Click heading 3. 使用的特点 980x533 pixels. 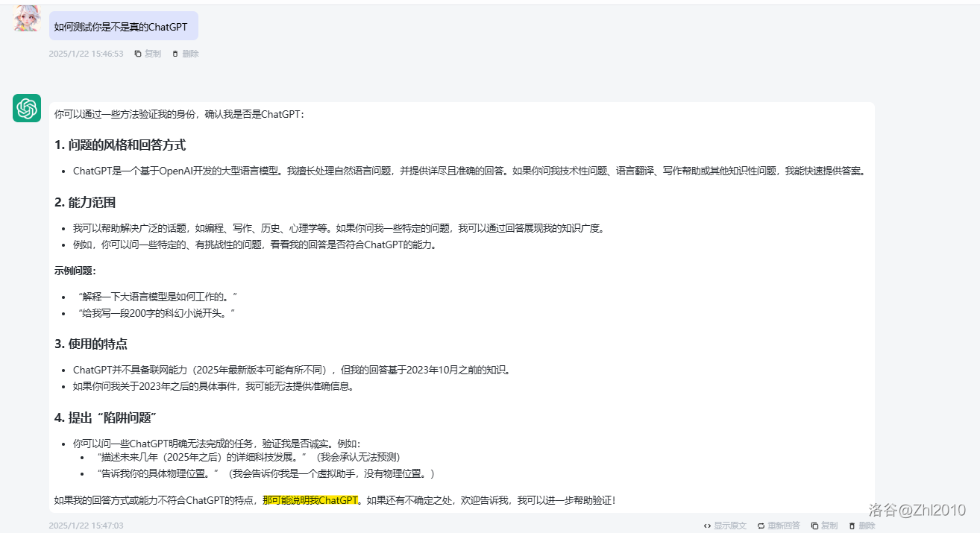click(x=90, y=344)
